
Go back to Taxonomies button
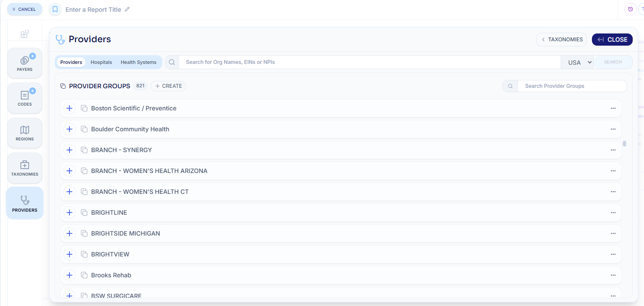point(562,40)
